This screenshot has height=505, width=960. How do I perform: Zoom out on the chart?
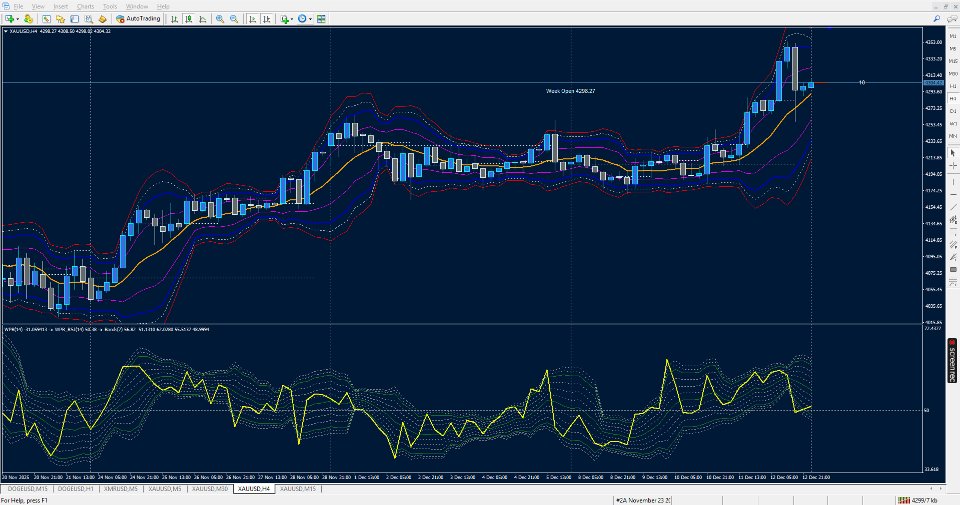(x=234, y=19)
